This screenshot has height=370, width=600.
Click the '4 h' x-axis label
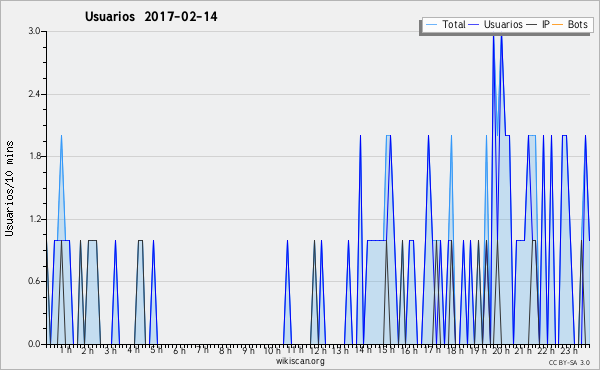click(x=134, y=350)
